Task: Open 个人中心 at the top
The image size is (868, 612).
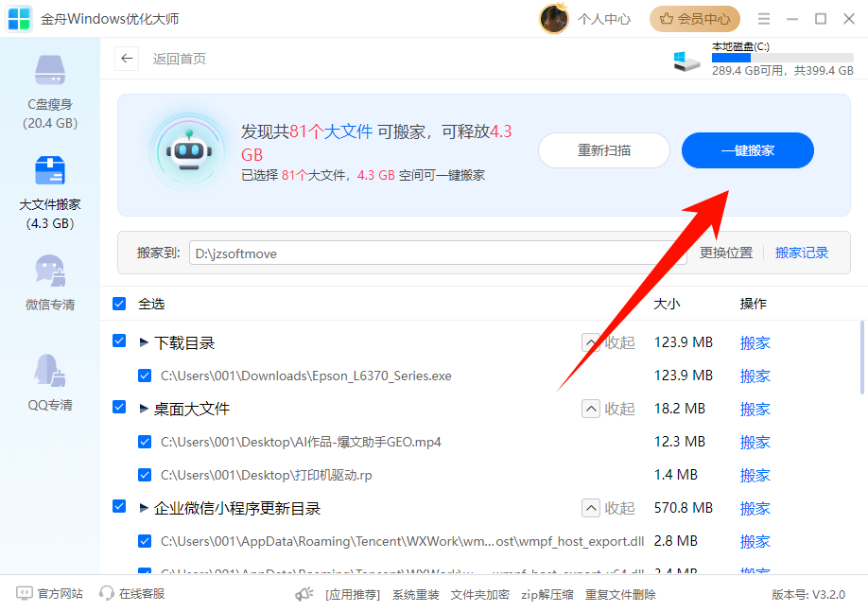Action: 604,18
